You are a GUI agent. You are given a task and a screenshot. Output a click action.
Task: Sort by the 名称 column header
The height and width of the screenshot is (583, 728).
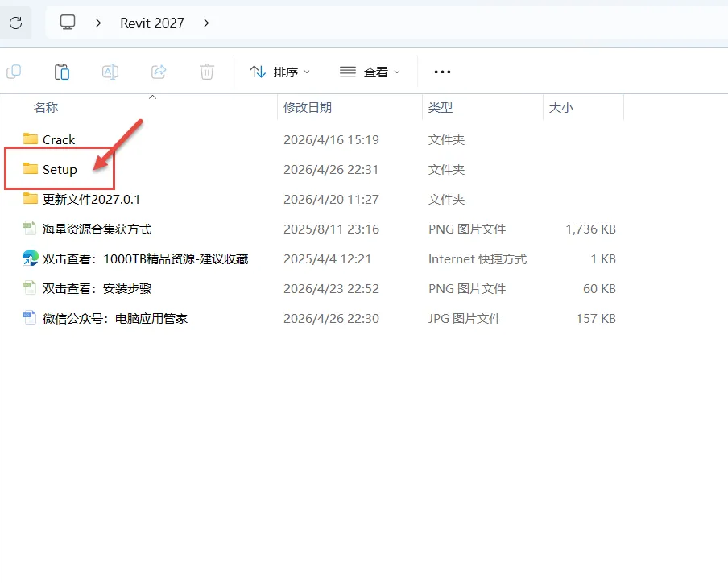pyautogui.click(x=45, y=108)
